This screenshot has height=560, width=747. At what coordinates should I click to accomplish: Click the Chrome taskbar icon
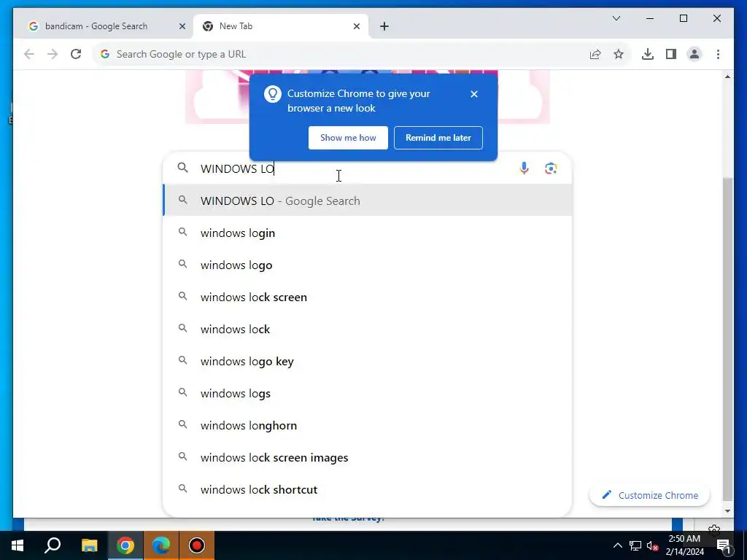point(125,545)
